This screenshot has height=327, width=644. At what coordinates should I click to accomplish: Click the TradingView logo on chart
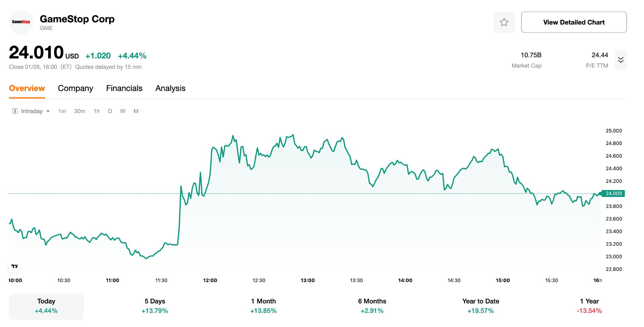tap(14, 266)
